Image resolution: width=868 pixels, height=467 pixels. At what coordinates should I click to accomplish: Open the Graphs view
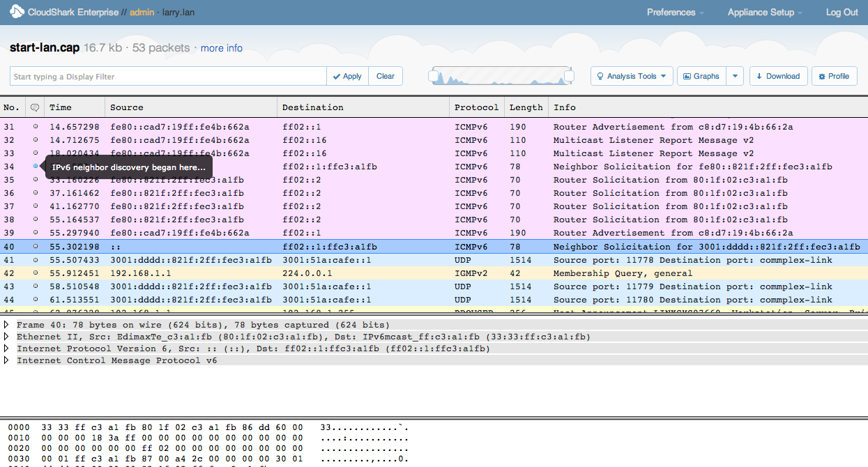click(702, 76)
